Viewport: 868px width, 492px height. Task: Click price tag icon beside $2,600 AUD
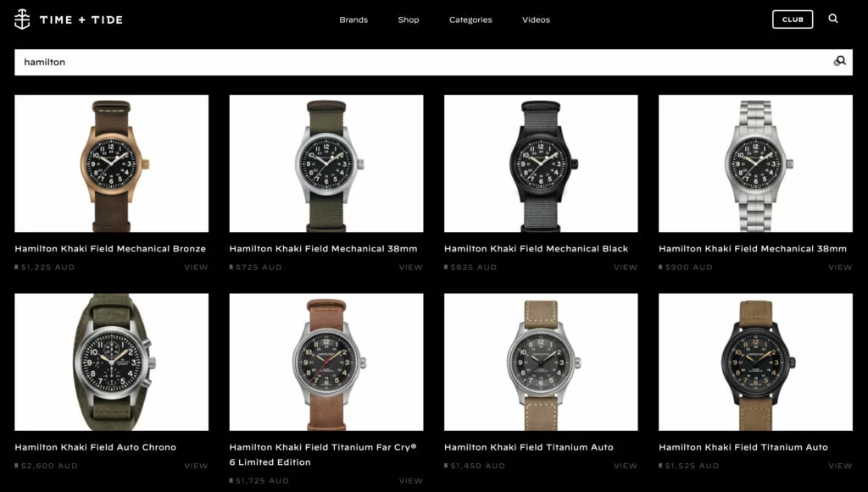(x=17, y=466)
